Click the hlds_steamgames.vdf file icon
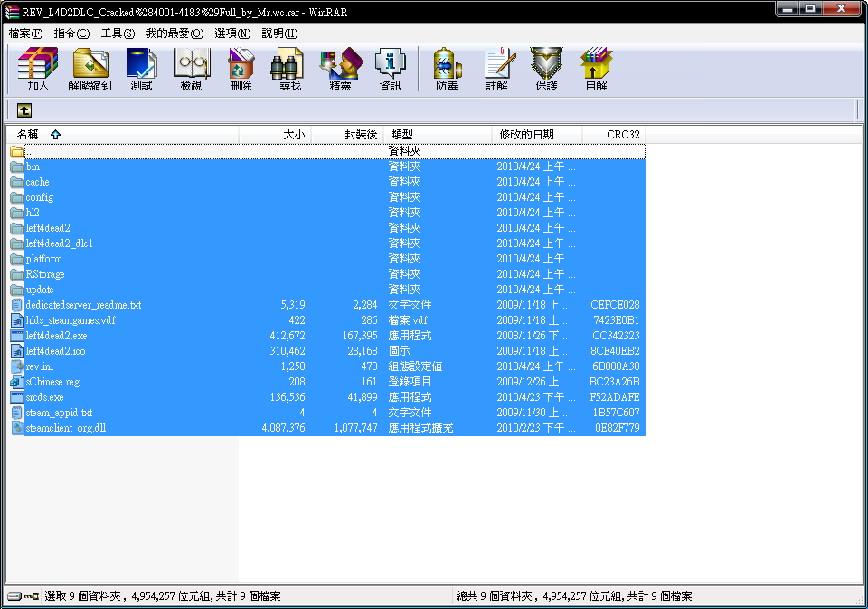The image size is (868, 609). click(17, 320)
